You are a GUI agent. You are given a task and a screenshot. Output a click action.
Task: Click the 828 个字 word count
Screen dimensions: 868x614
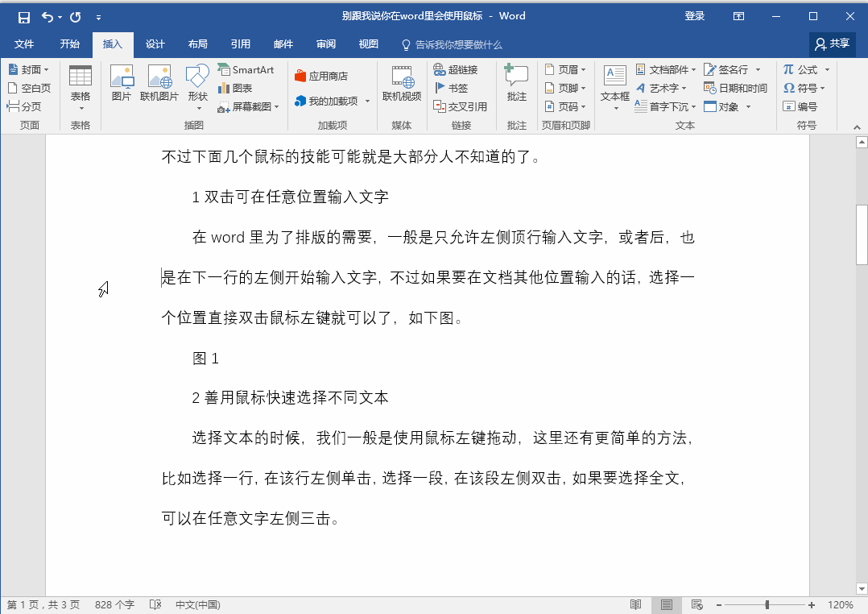click(x=114, y=604)
